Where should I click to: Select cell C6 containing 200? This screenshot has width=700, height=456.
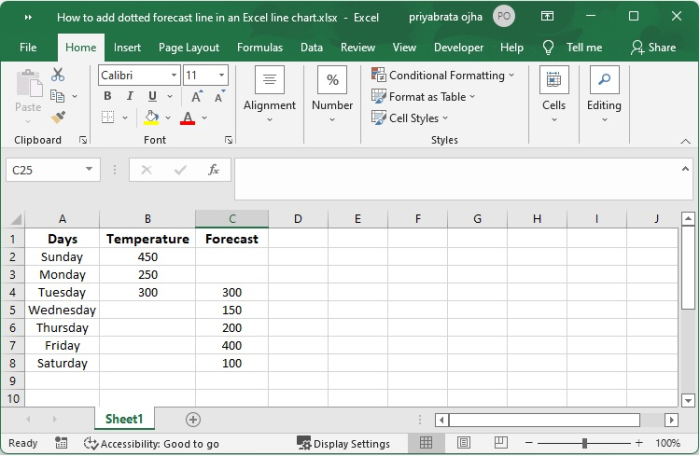[232, 328]
